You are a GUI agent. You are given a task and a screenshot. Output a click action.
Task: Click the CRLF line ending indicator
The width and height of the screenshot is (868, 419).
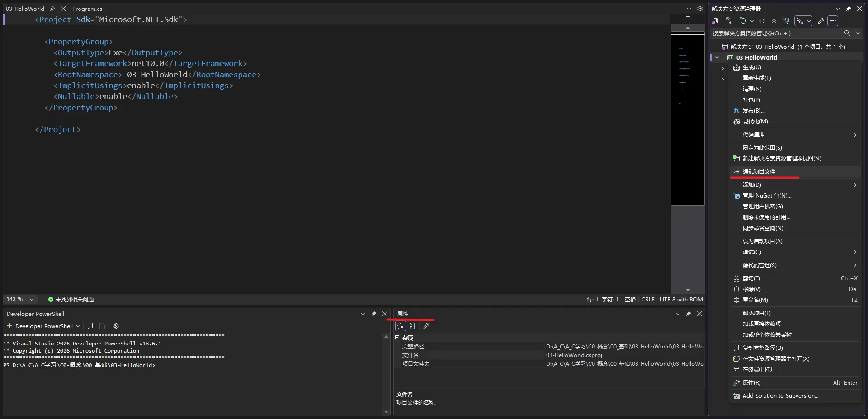648,299
